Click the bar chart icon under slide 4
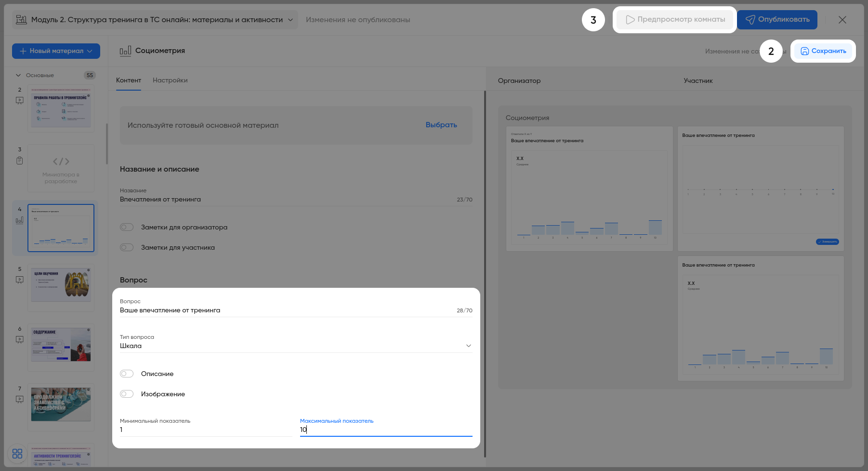This screenshot has width=868, height=471. (20, 220)
